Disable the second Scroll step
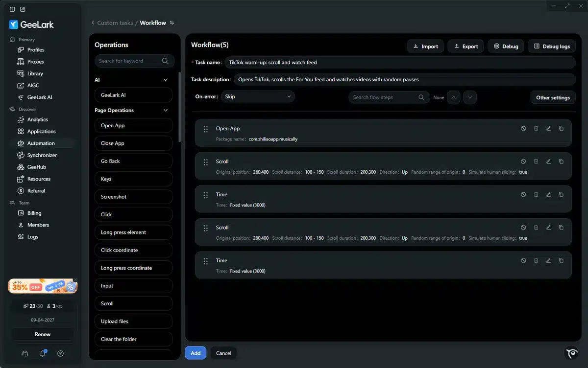 [523, 227]
